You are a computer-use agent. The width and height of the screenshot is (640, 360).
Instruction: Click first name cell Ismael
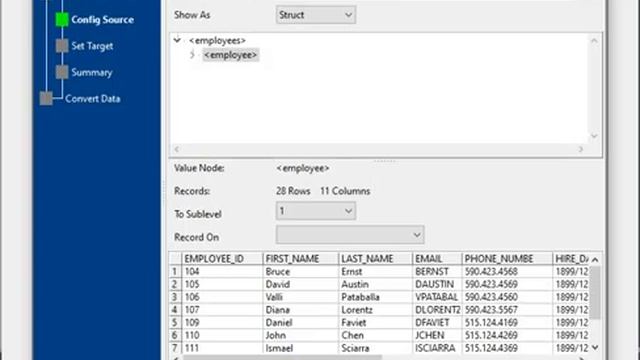[301, 348]
